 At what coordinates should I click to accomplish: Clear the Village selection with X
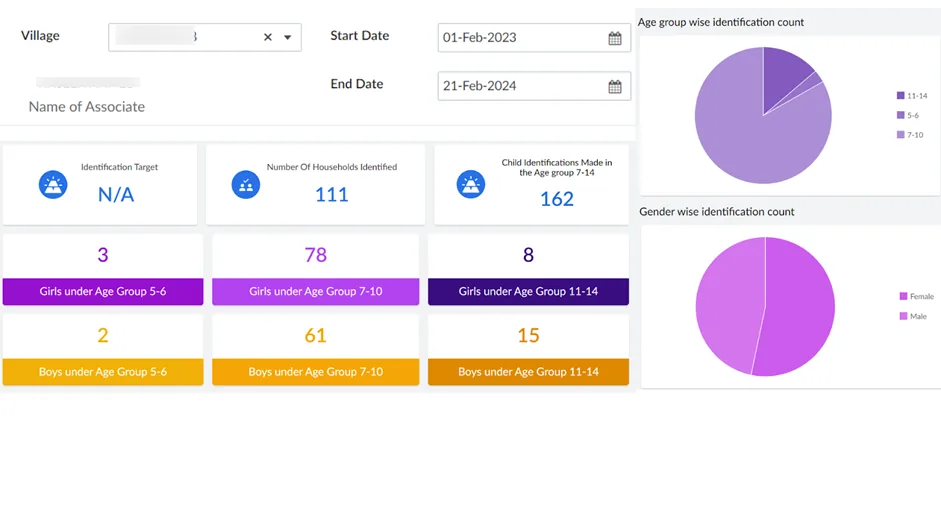point(268,37)
